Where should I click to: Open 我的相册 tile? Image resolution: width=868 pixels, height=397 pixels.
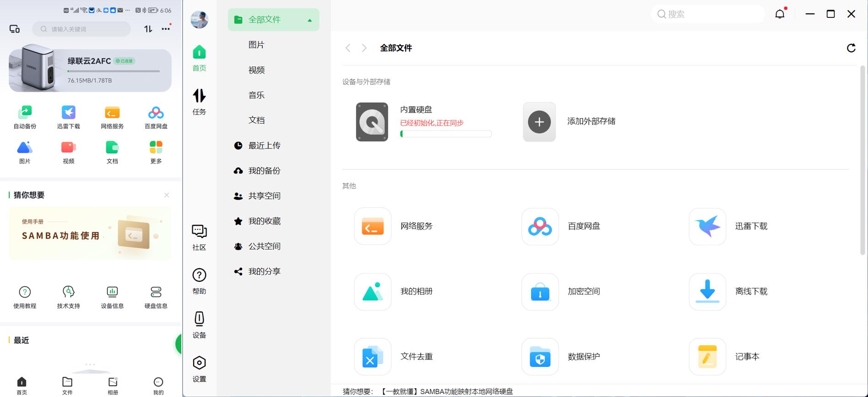[x=373, y=292]
